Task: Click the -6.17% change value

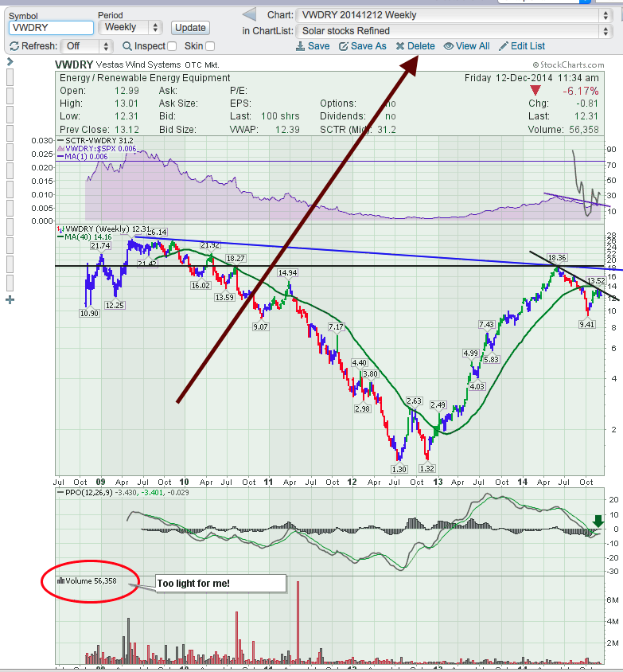Action: click(x=581, y=91)
